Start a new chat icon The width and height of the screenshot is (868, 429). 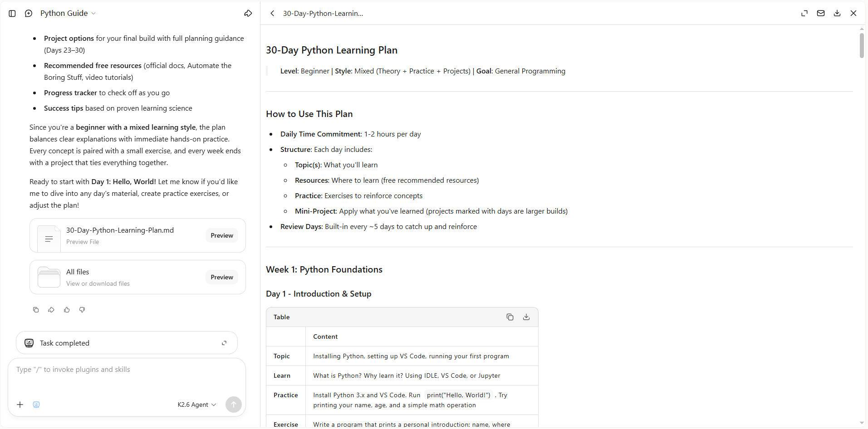(29, 14)
